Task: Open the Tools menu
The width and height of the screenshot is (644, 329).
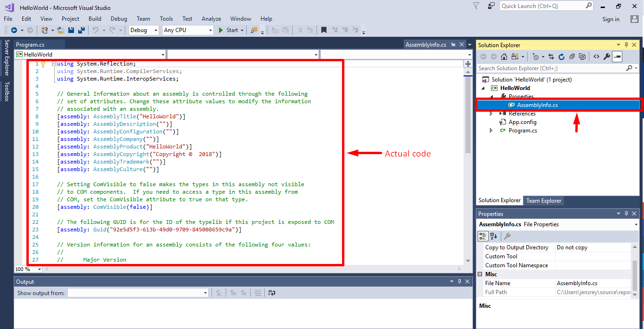Action: [x=166, y=19]
